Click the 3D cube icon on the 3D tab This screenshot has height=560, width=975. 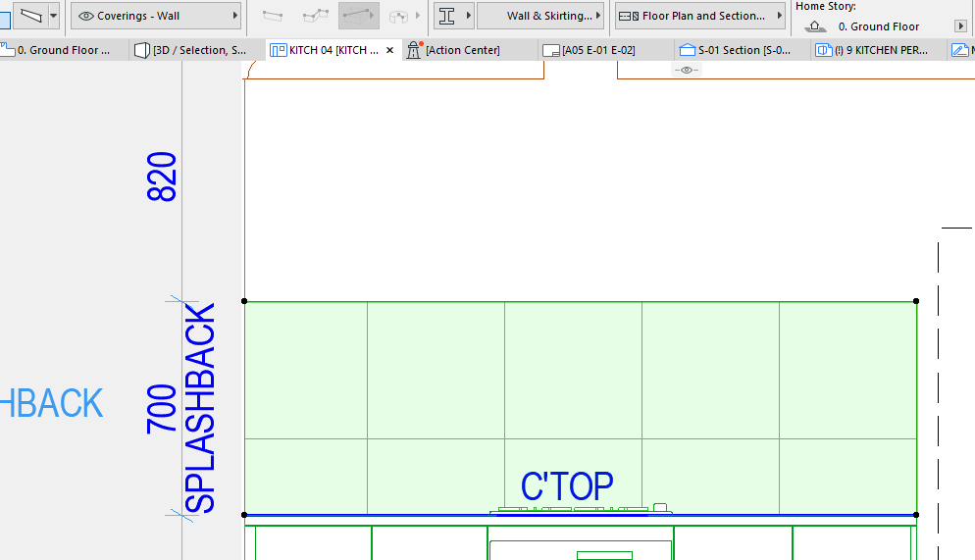[142, 50]
